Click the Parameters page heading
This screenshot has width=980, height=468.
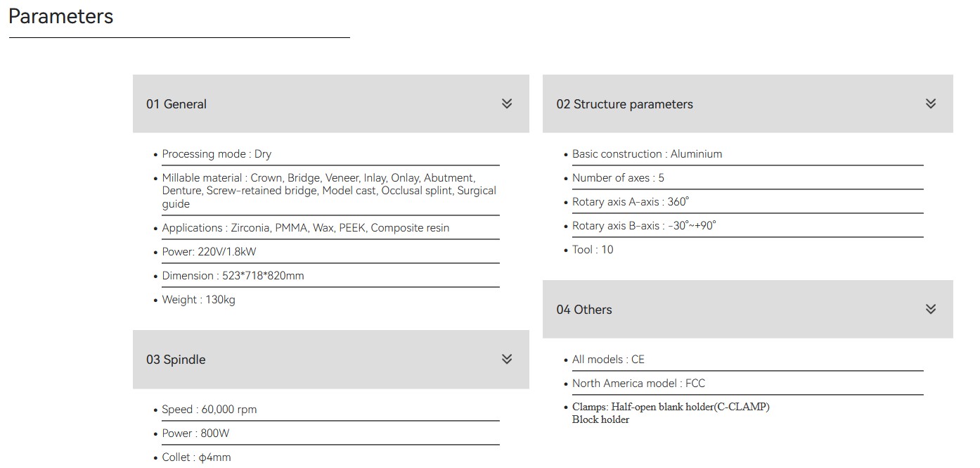(60, 16)
